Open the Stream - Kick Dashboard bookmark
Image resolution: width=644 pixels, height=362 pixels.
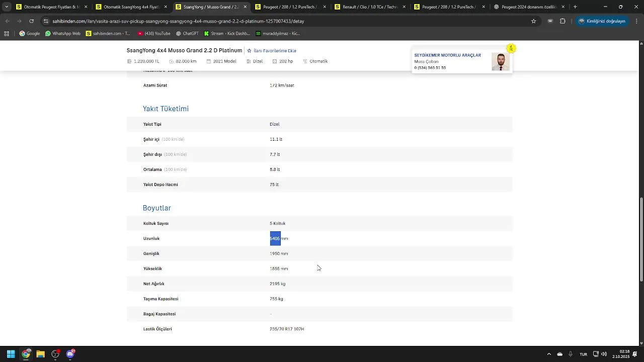(x=227, y=34)
